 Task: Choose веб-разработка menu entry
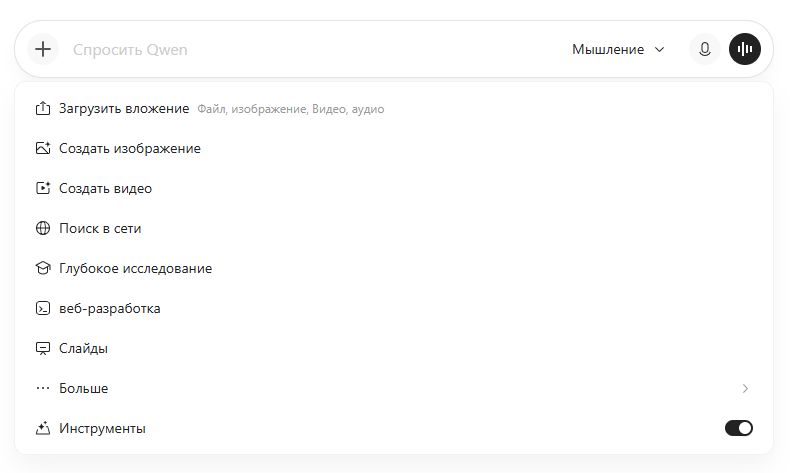394,308
